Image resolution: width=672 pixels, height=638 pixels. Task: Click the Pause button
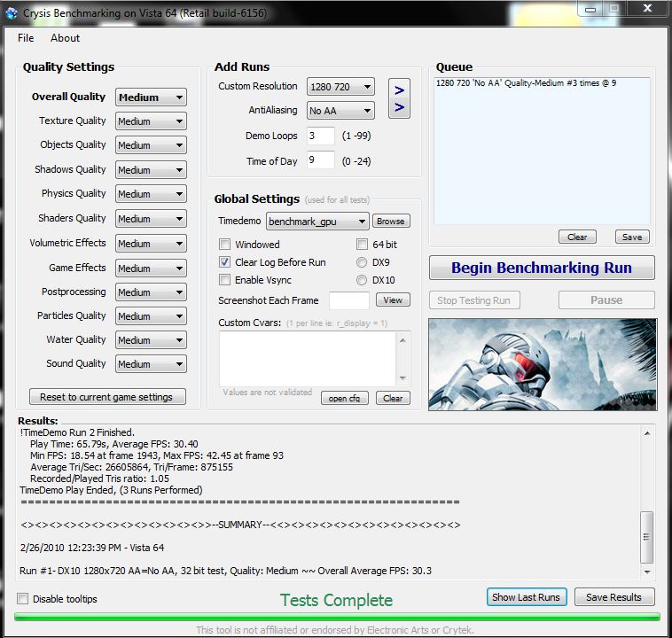pyautogui.click(x=606, y=300)
